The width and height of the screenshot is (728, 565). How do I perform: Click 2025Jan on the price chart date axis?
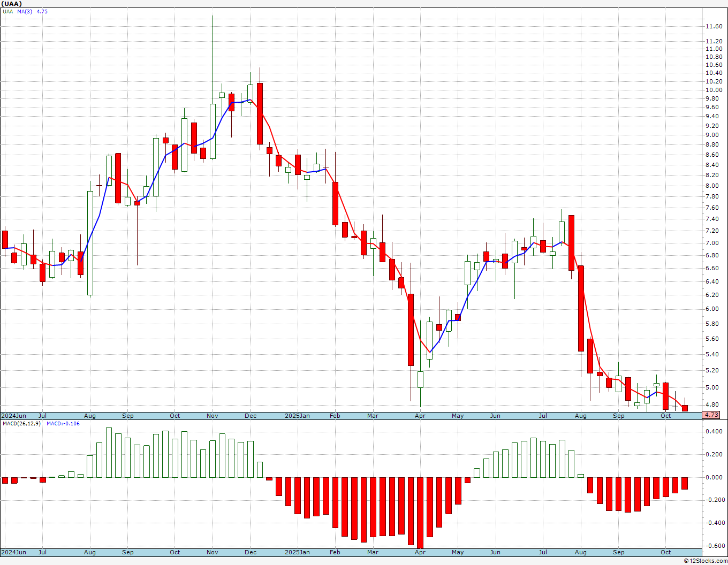[297, 416]
